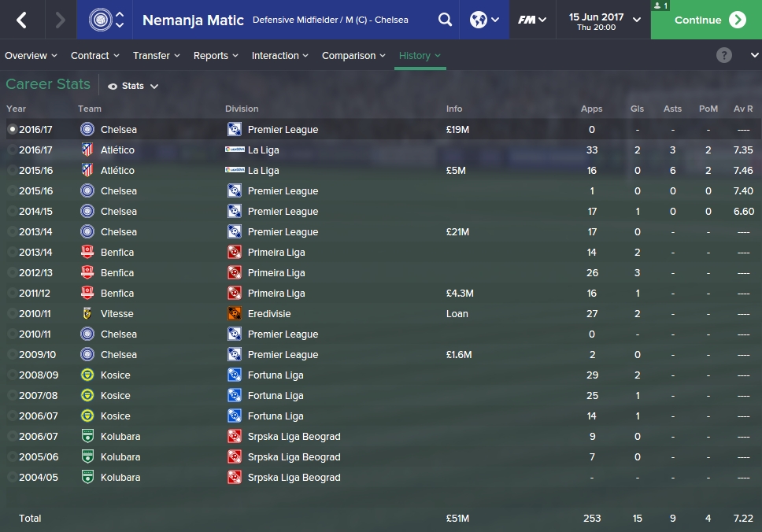Click the Benfica badge in 2013/14 row
The width and height of the screenshot is (762, 532).
point(87,252)
